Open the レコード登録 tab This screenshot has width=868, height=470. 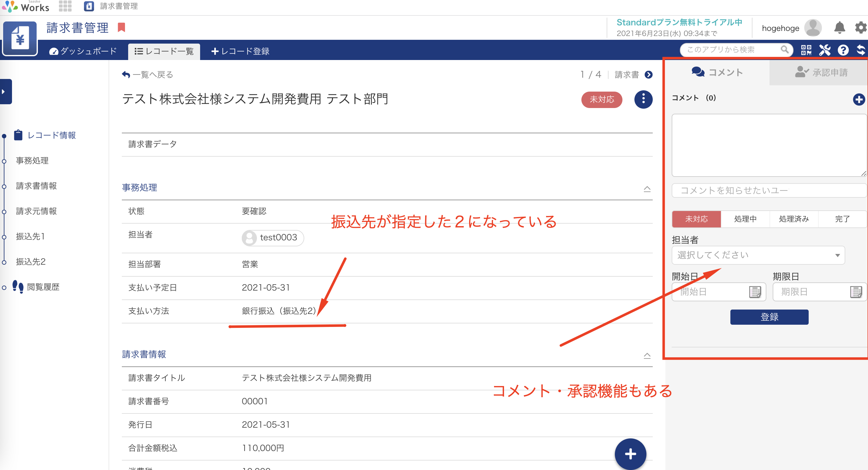[x=240, y=51]
